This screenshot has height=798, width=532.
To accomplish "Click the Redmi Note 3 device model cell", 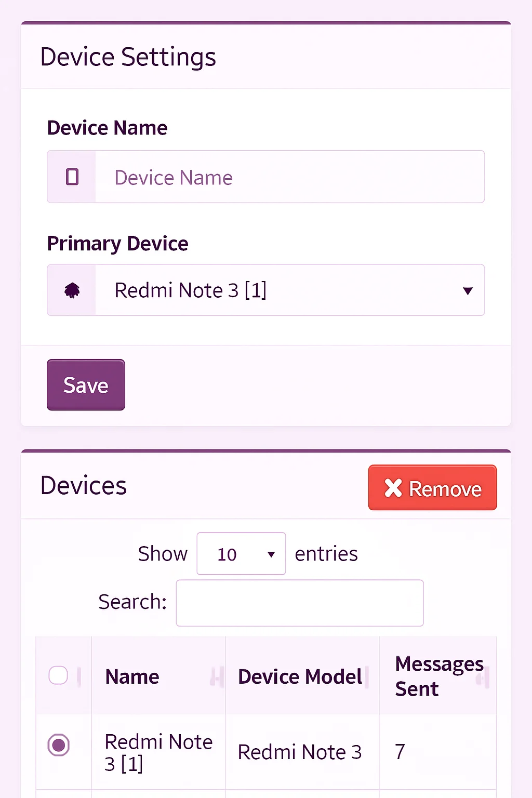I will pyautogui.click(x=300, y=752).
